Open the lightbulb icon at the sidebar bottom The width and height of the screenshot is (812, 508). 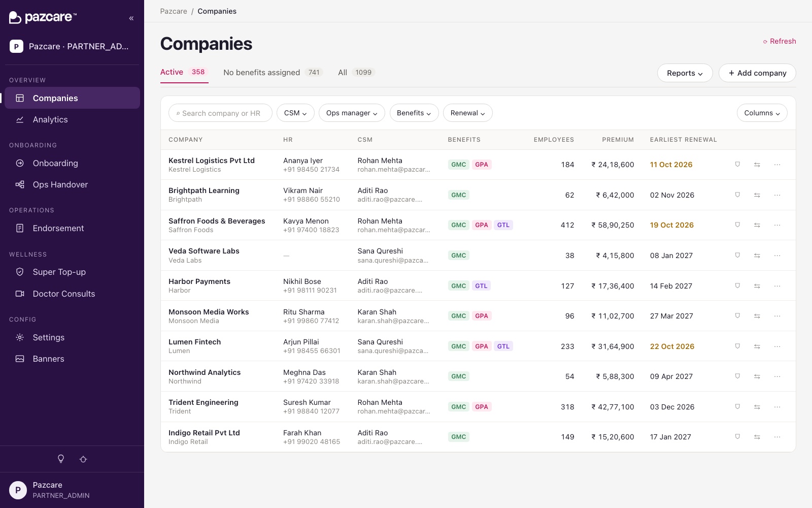click(x=61, y=459)
